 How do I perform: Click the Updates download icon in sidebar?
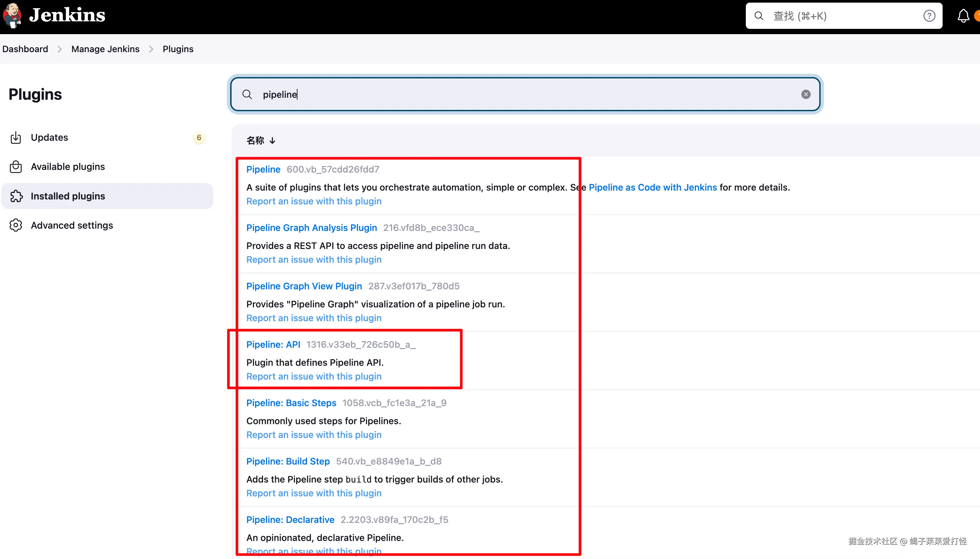[x=16, y=137]
